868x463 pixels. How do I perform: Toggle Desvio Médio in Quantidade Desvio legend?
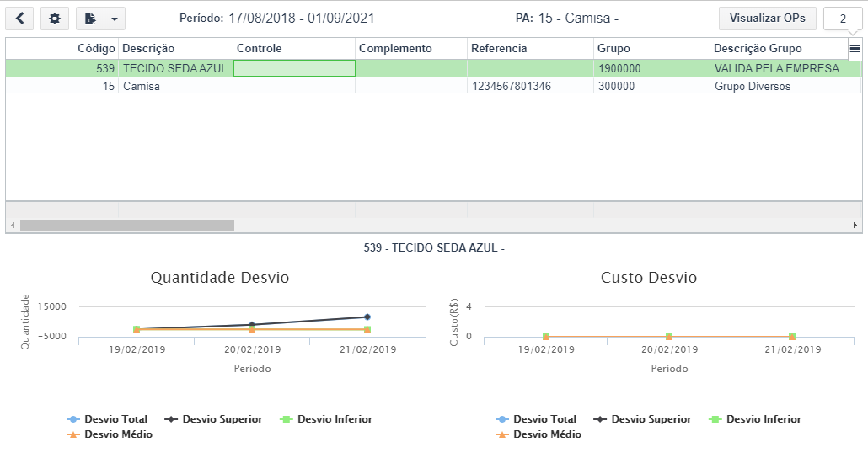click(x=110, y=434)
